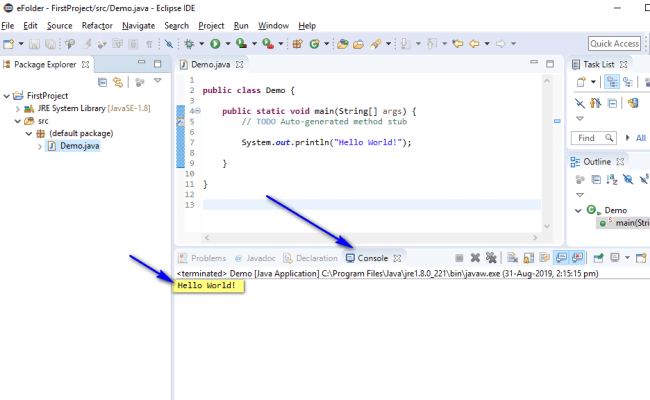Click Open Console icon at toolbar end
650x400 pixels.
[x=641, y=258]
